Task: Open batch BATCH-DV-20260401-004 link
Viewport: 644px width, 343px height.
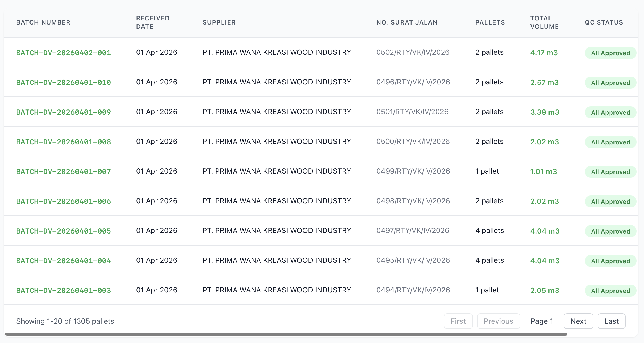Action: [63, 261]
